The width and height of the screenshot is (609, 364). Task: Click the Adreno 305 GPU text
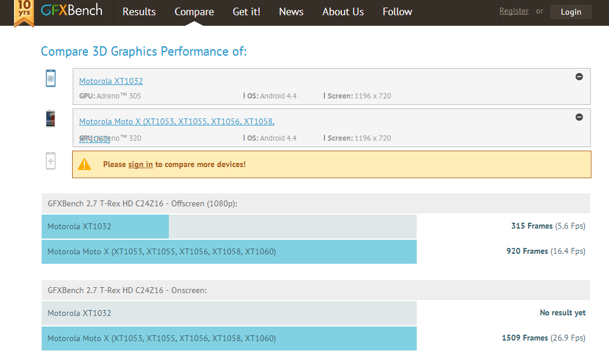110,96
